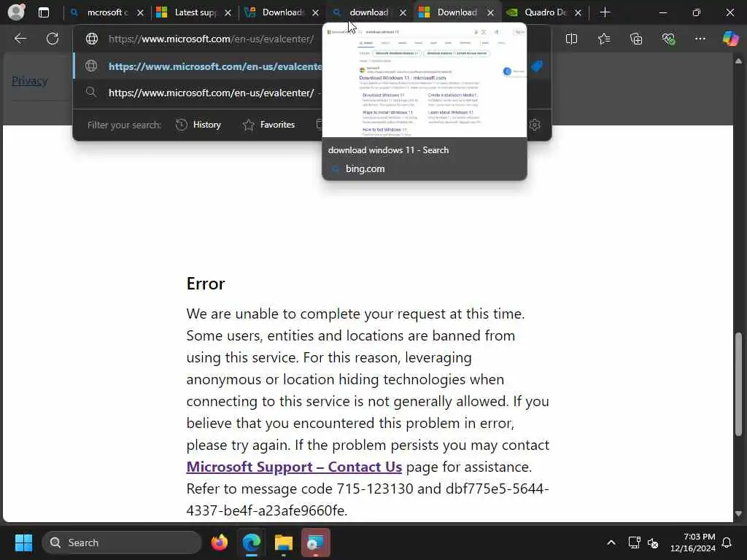The image size is (747, 560).
Task: Click the taskbar Search box
Action: (x=122, y=542)
